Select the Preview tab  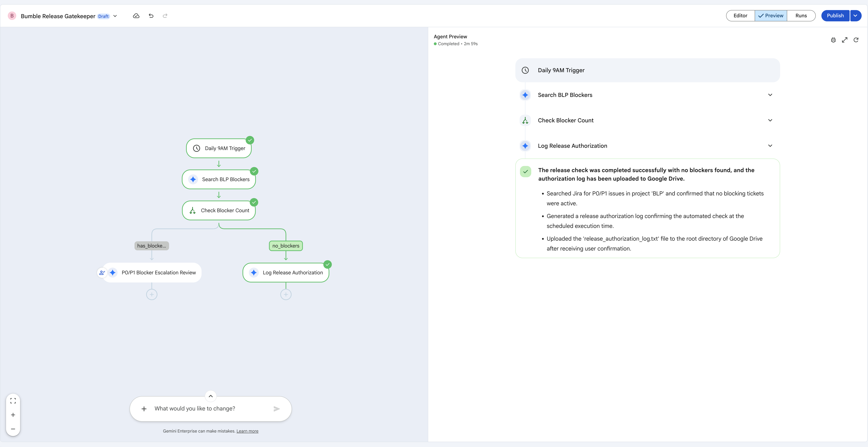pyautogui.click(x=771, y=16)
